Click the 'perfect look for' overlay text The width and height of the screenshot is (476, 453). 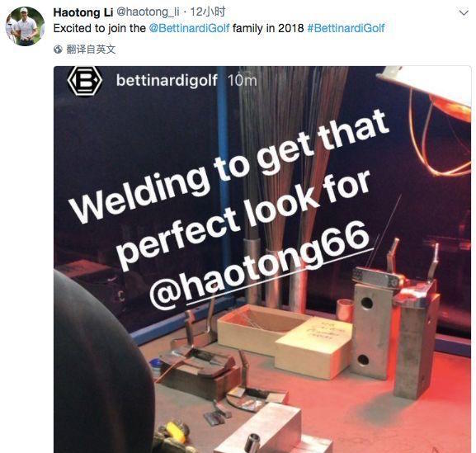[244, 219]
